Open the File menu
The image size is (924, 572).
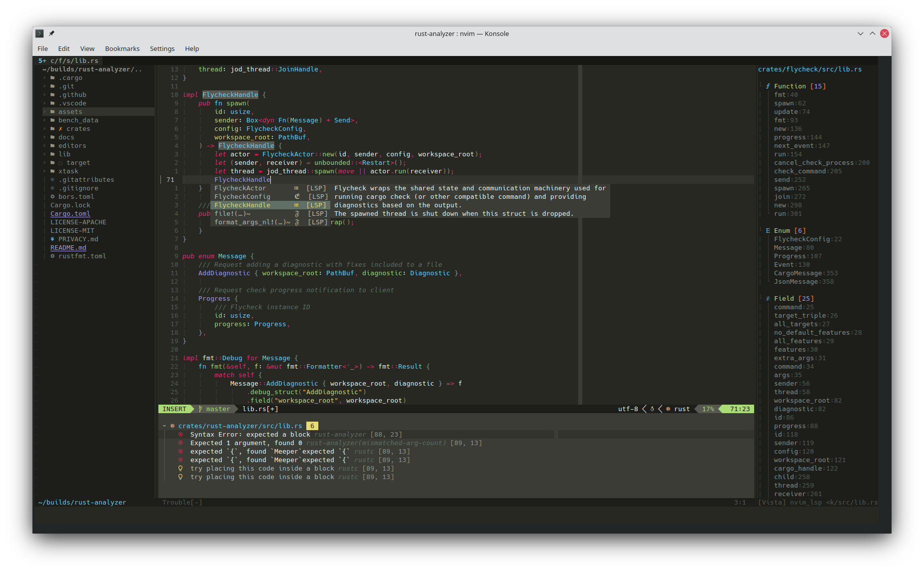click(43, 48)
